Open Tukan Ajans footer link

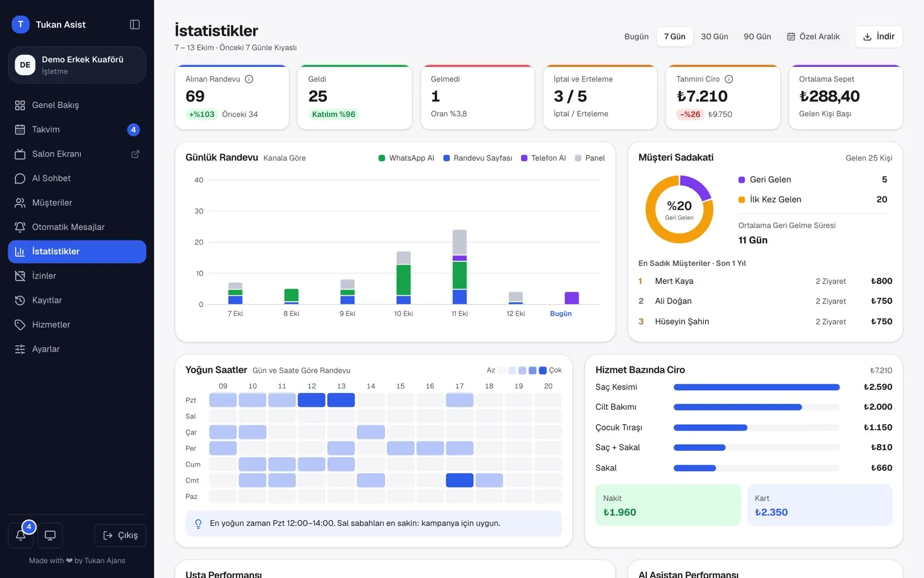coord(105,561)
